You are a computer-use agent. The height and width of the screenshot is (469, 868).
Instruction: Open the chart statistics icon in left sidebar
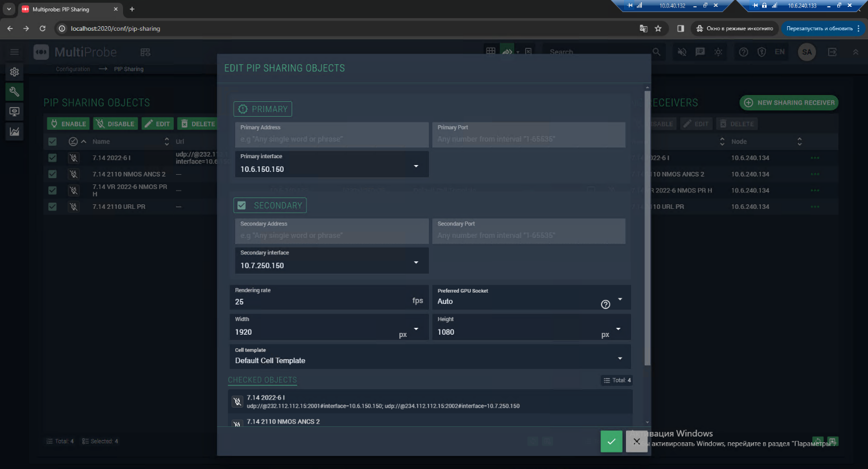[14, 131]
